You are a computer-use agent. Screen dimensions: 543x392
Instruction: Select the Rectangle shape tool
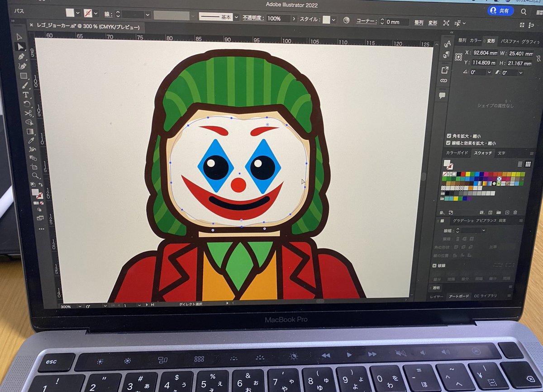(24, 76)
